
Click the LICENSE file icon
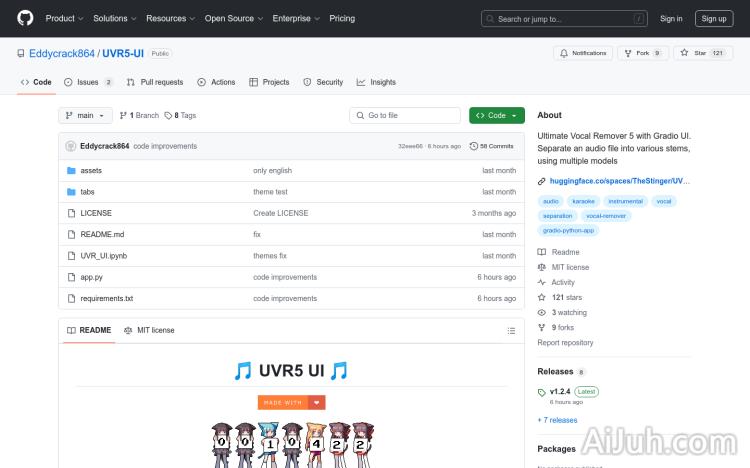[71, 213]
